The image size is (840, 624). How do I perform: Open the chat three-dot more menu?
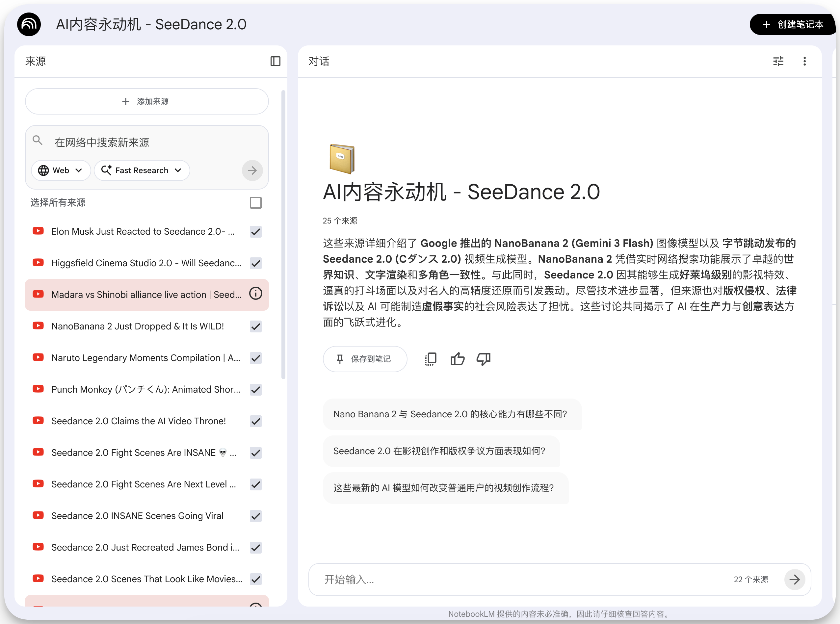[x=804, y=61]
